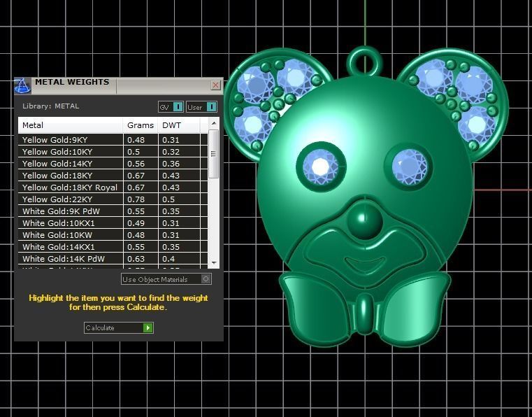Select the bear's left eye gemstone
The width and height of the screenshot is (532, 417).
coord(321,167)
